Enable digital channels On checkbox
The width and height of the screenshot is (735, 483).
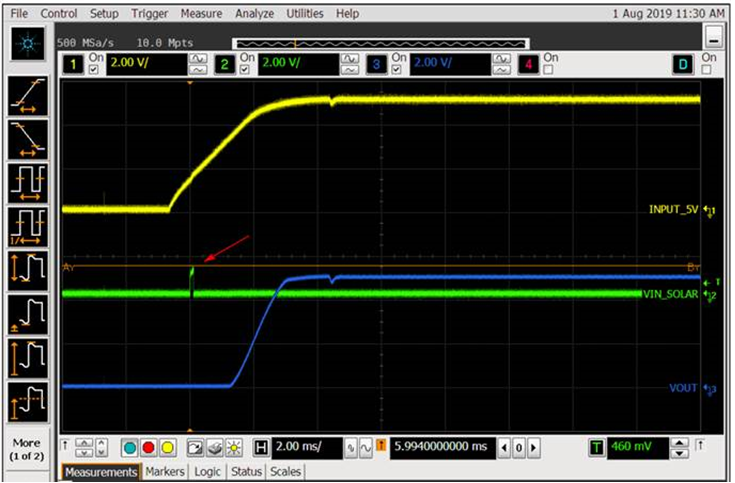706,70
